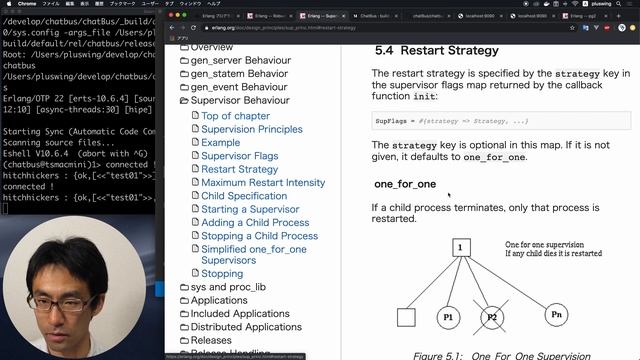Open the Stopping link in sidebar

(222, 273)
